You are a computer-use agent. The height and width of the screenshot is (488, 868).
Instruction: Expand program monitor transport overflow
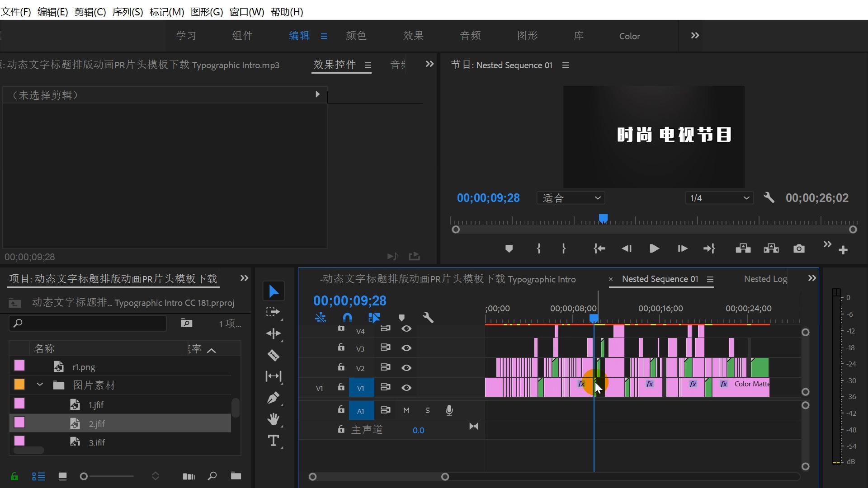(827, 244)
